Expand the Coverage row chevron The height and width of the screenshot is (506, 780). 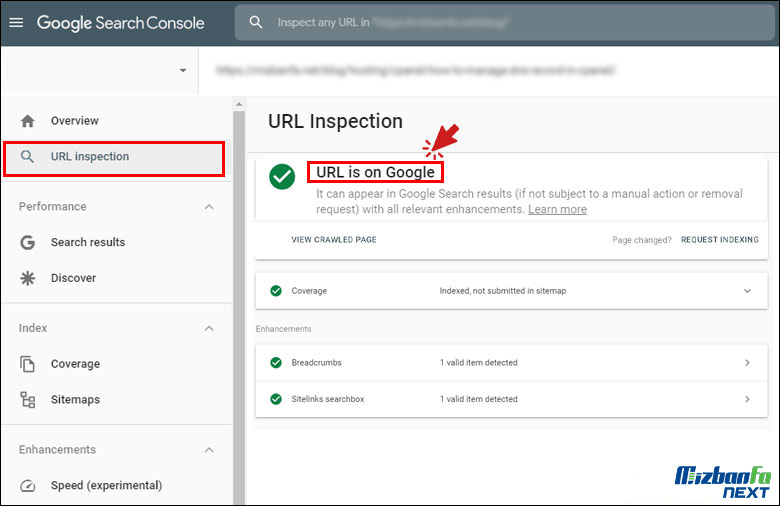(x=747, y=291)
